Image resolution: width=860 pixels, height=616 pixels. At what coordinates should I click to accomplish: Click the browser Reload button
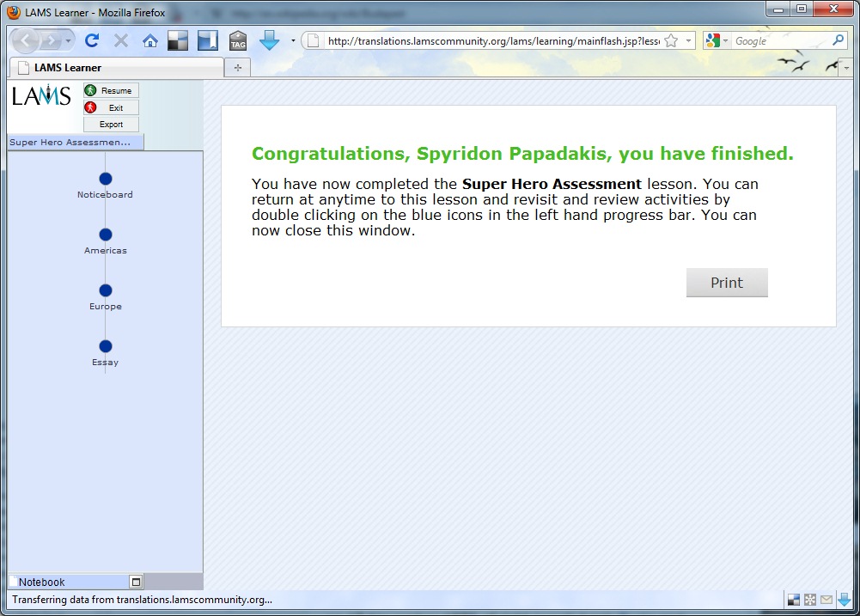92,40
